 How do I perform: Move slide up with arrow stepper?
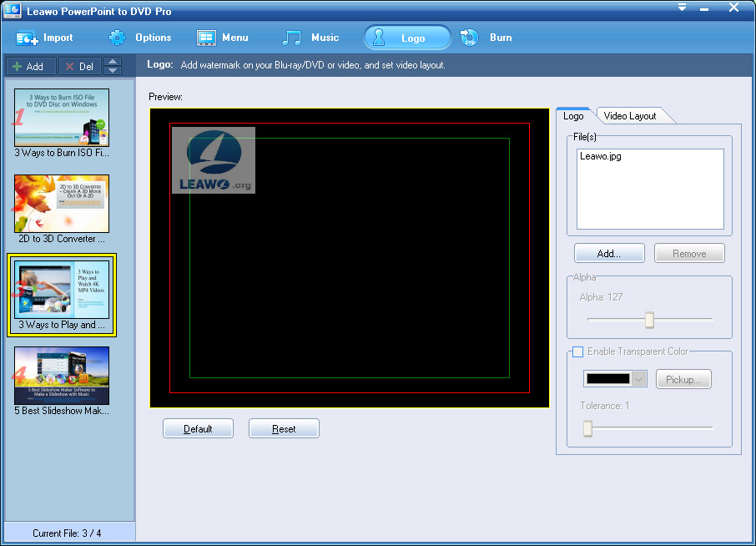[x=113, y=62]
